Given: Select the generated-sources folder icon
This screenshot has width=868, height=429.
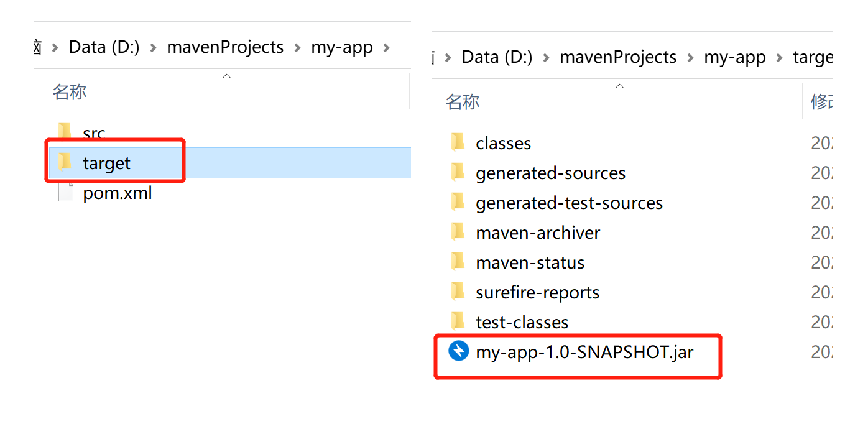Looking at the screenshot, I should click(x=458, y=172).
